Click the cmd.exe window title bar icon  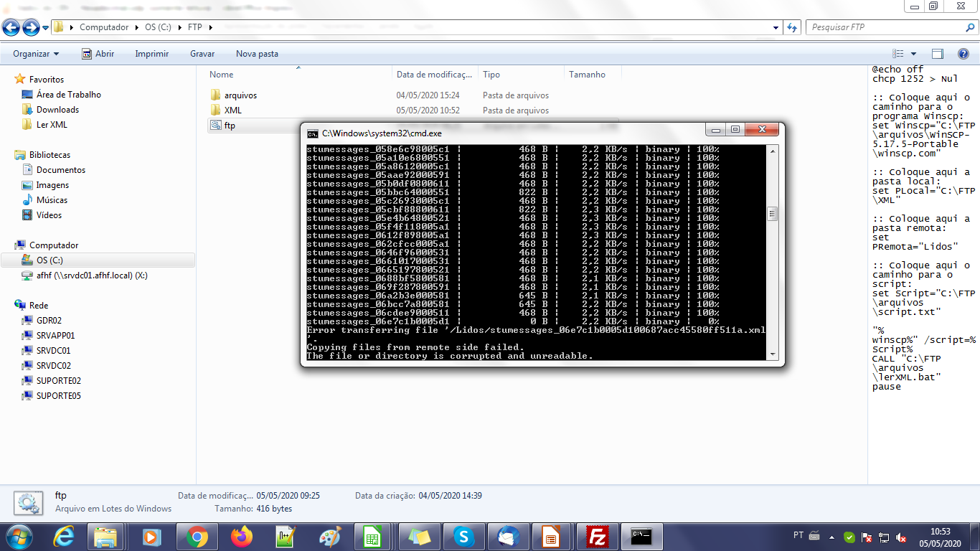(x=312, y=133)
